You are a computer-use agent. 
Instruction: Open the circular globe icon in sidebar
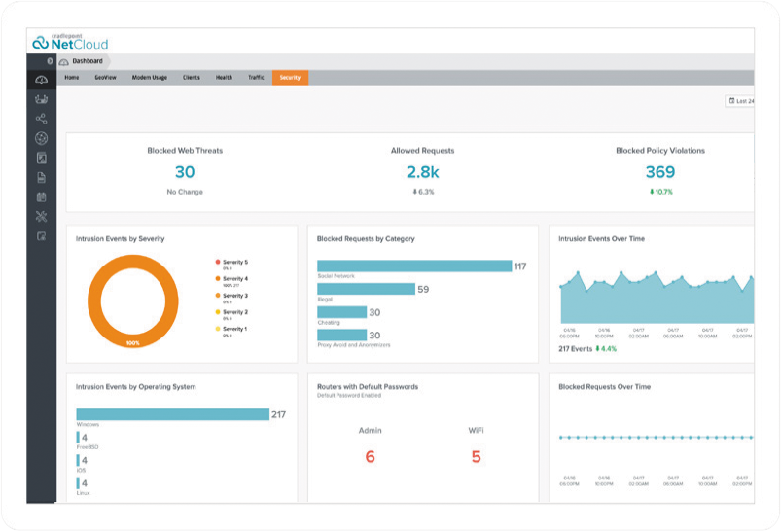[41, 138]
